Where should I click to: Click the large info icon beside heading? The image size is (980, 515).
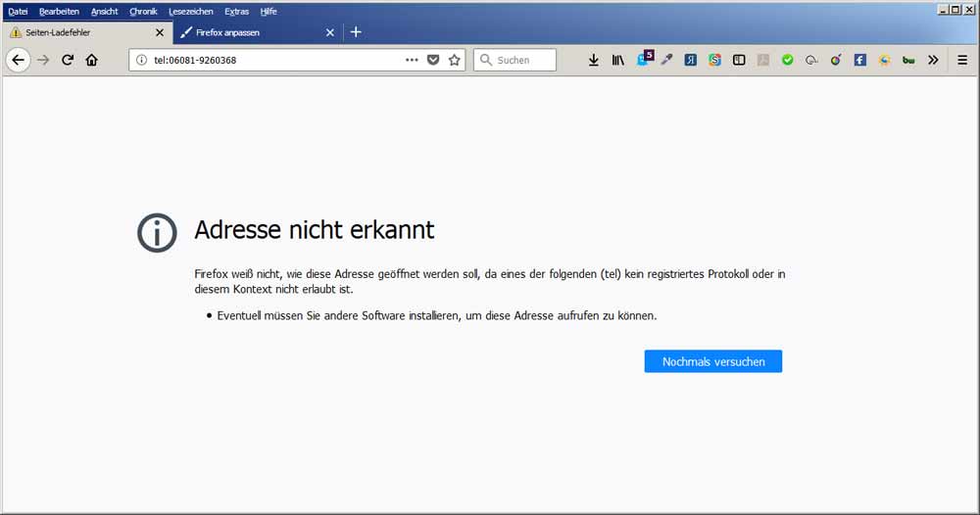pos(157,233)
